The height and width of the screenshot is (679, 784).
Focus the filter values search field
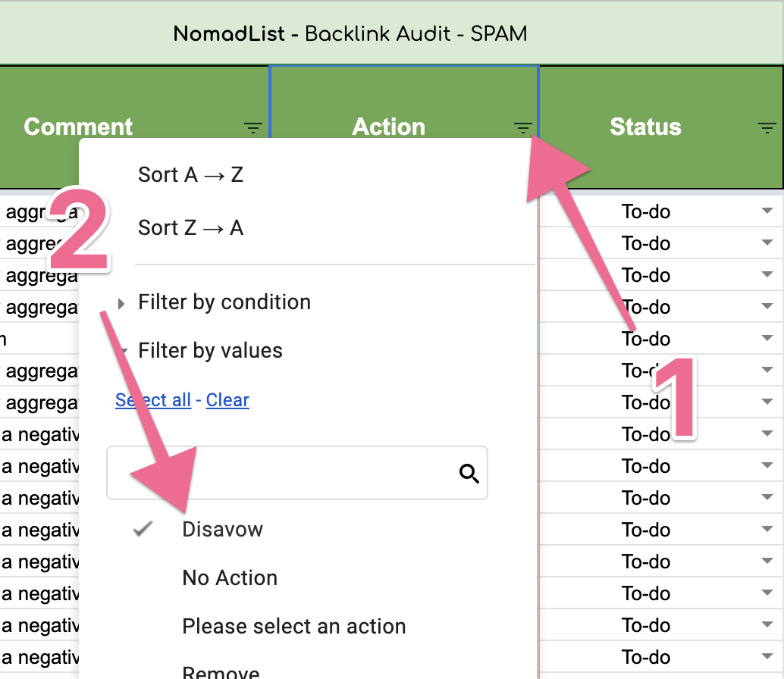tap(281, 474)
